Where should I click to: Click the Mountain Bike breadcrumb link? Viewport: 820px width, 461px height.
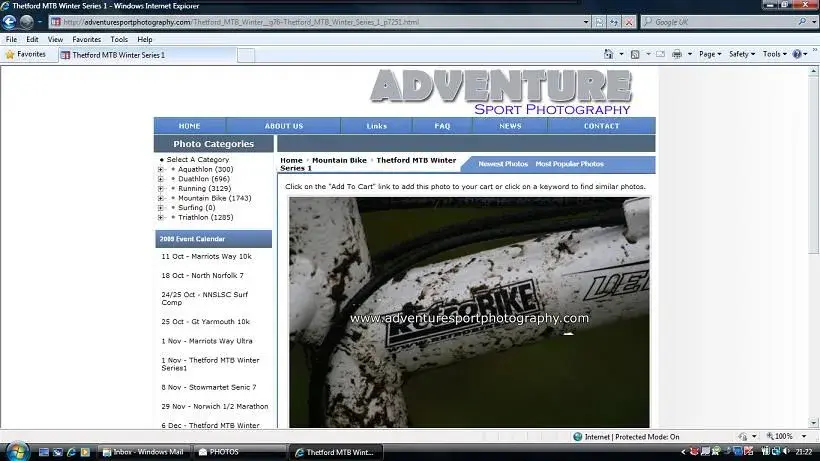coord(339,160)
